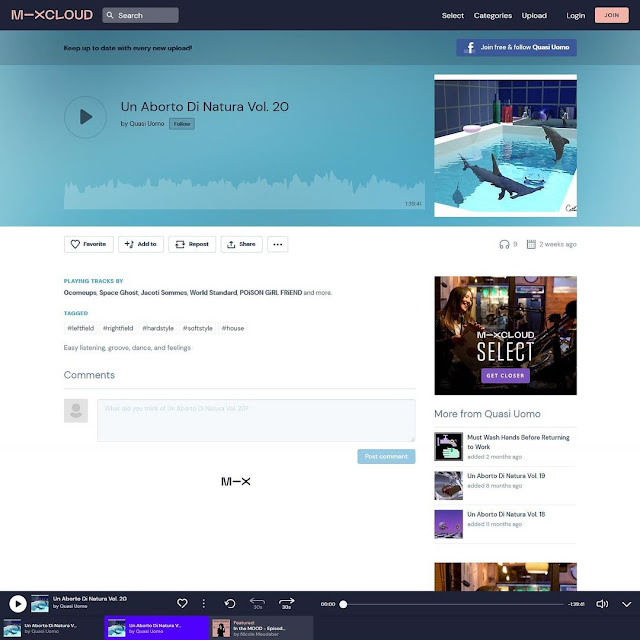Image resolution: width=640 pixels, height=640 pixels.
Task: Click the playback progress slider handle
Action: 343,604
